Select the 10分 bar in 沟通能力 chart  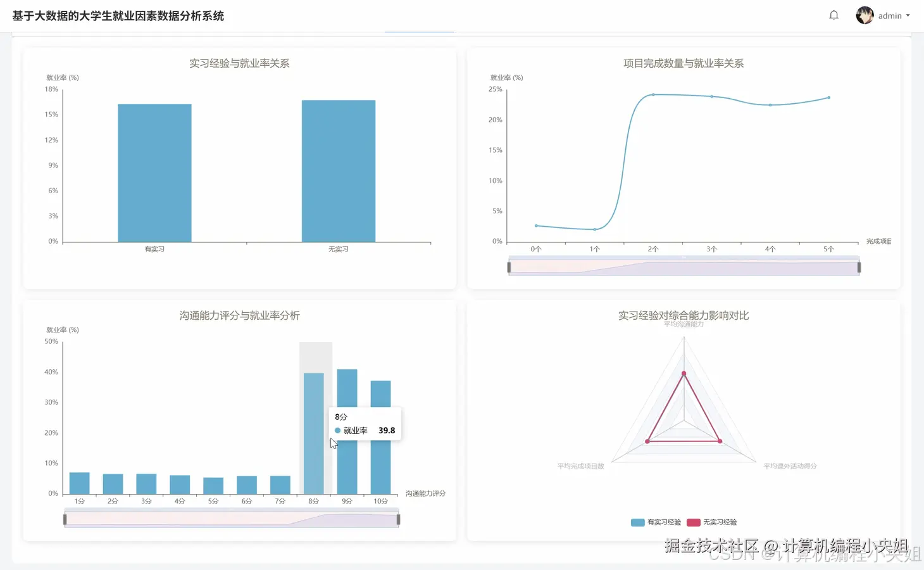point(380,437)
